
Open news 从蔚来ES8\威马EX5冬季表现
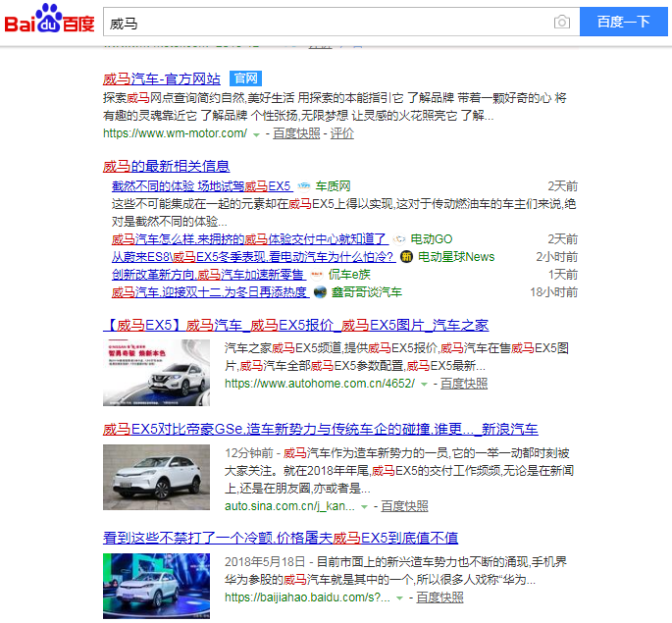click(253, 257)
